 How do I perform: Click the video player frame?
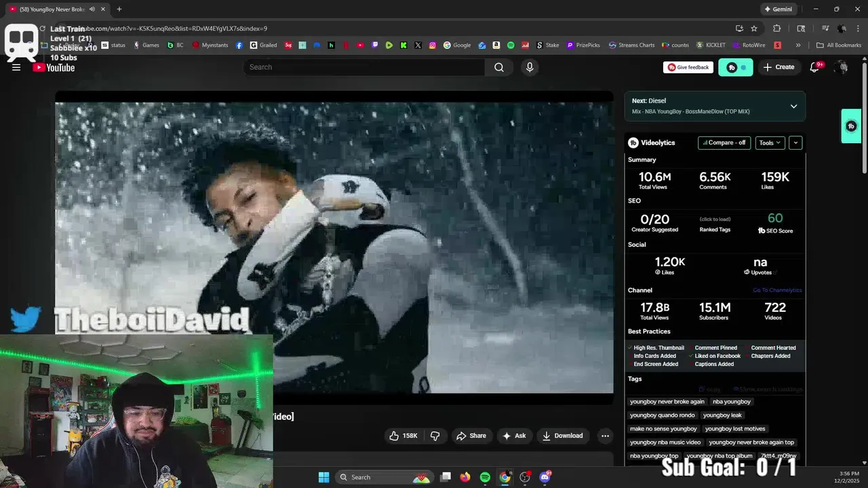[x=334, y=247]
